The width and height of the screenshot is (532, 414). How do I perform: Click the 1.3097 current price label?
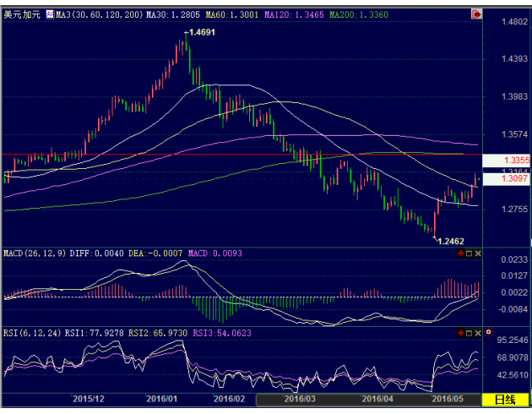click(x=504, y=179)
